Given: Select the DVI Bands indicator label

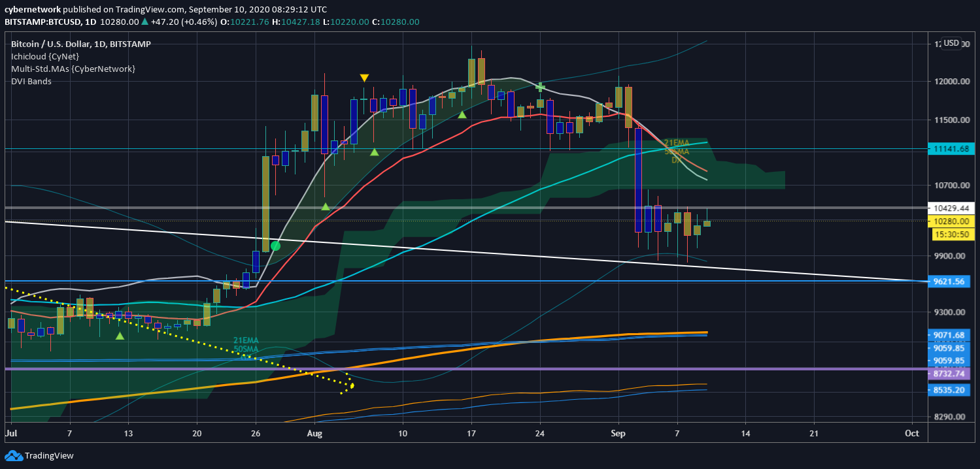Looking at the screenshot, I should point(31,81).
